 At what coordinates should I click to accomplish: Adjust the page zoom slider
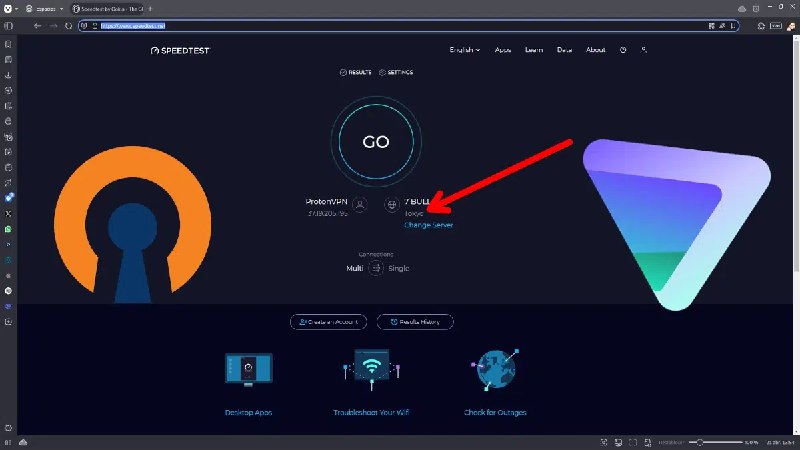point(715,442)
